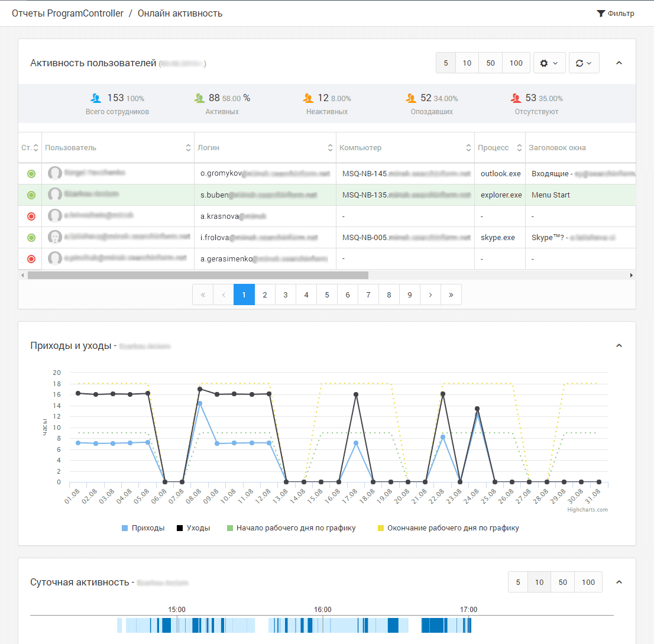Toggle Уходы series in chart legend
This screenshot has width=654, height=644.
coord(193,528)
